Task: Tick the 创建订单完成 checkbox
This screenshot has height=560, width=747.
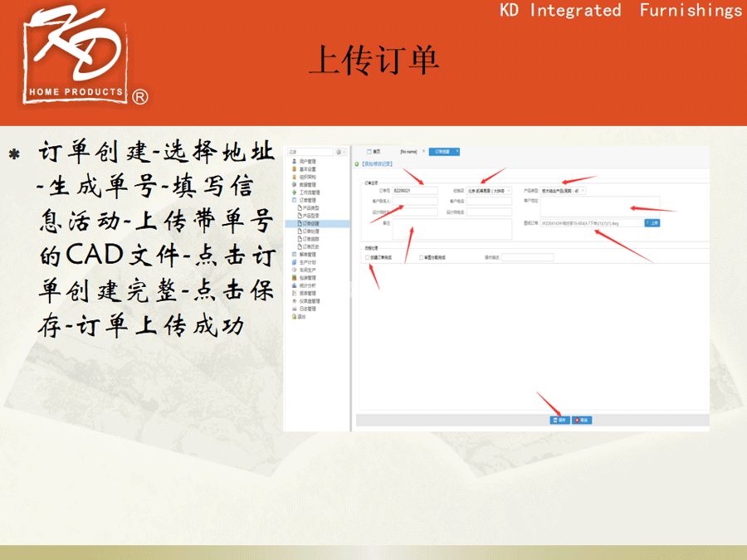Action: 368,257
